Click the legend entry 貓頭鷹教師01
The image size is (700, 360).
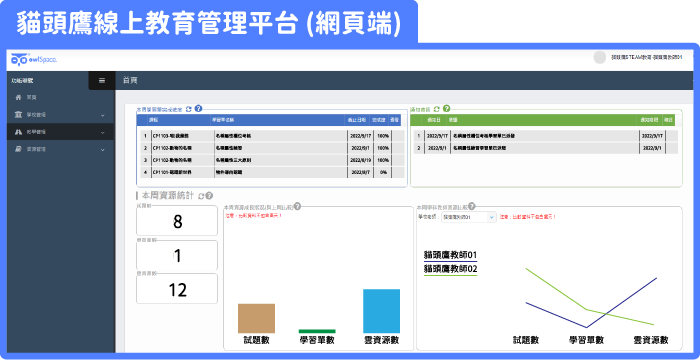tap(450, 255)
